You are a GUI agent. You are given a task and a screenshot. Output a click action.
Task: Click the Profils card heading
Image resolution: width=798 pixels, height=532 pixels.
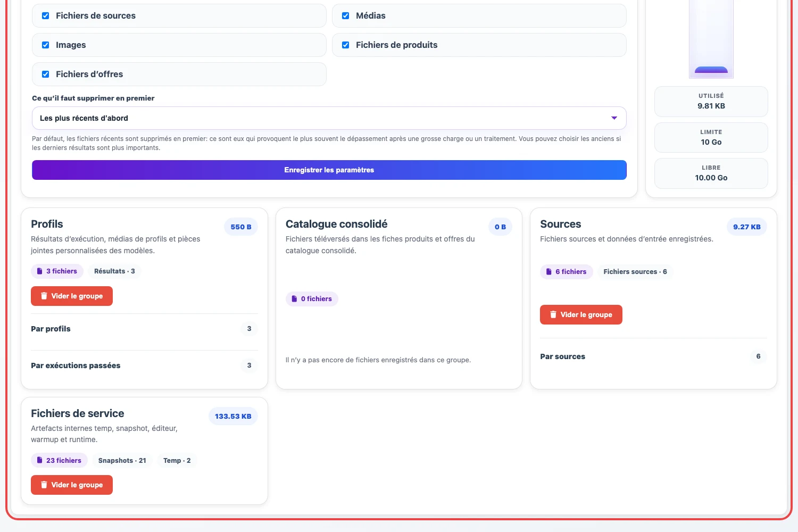coord(47,224)
